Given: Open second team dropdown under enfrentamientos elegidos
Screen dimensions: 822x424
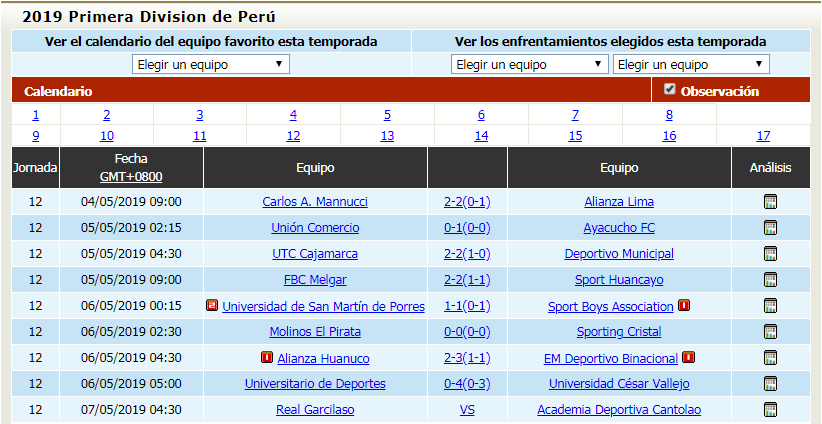Looking at the screenshot, I should (691, 64).
